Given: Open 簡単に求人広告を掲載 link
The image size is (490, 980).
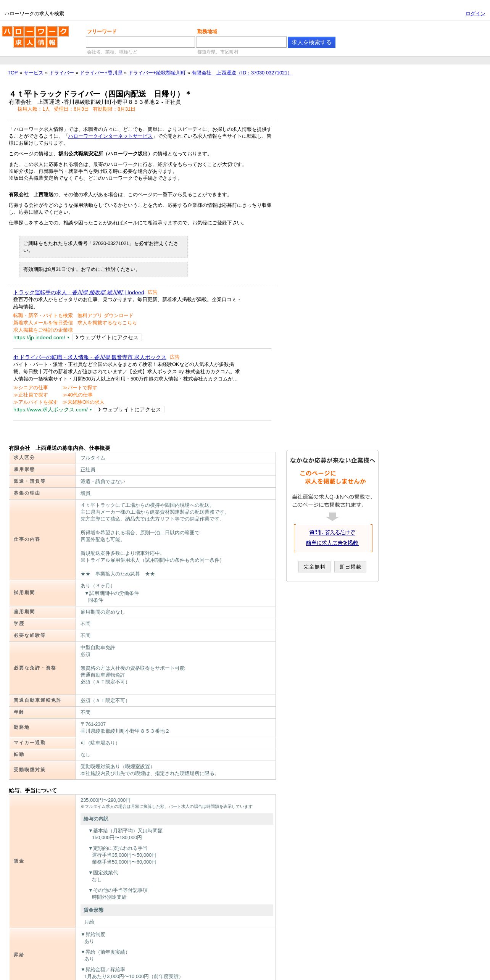Looking at the screenshot, I should (332, 543).
